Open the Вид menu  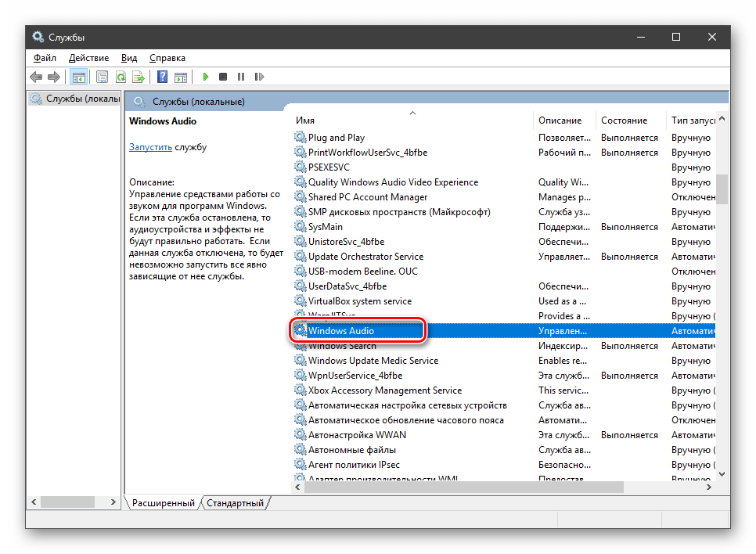(x=129, y=58)
